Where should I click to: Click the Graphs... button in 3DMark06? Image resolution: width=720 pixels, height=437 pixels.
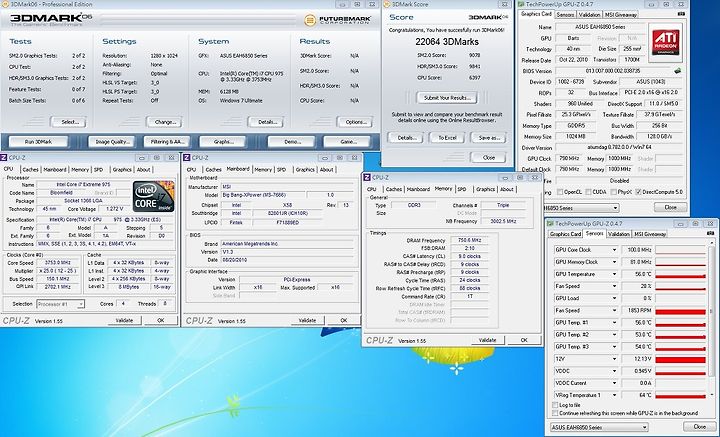223,142
